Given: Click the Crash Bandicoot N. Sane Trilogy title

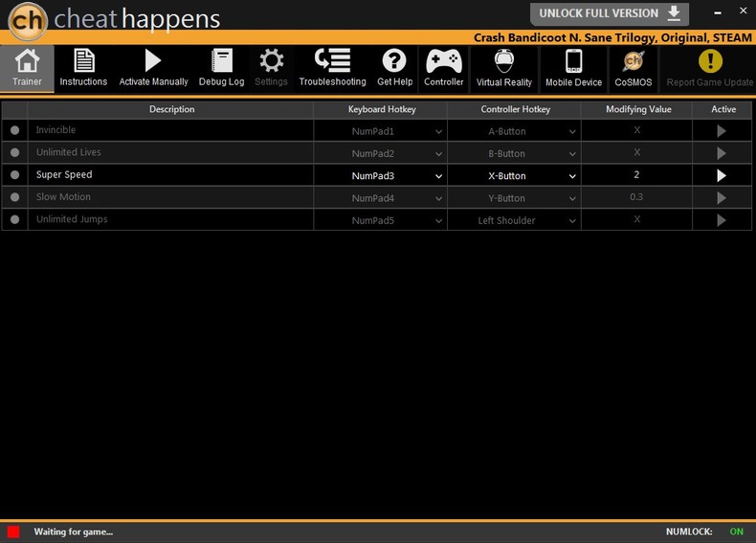Looking at the screenshot, I should click(612, 37).
